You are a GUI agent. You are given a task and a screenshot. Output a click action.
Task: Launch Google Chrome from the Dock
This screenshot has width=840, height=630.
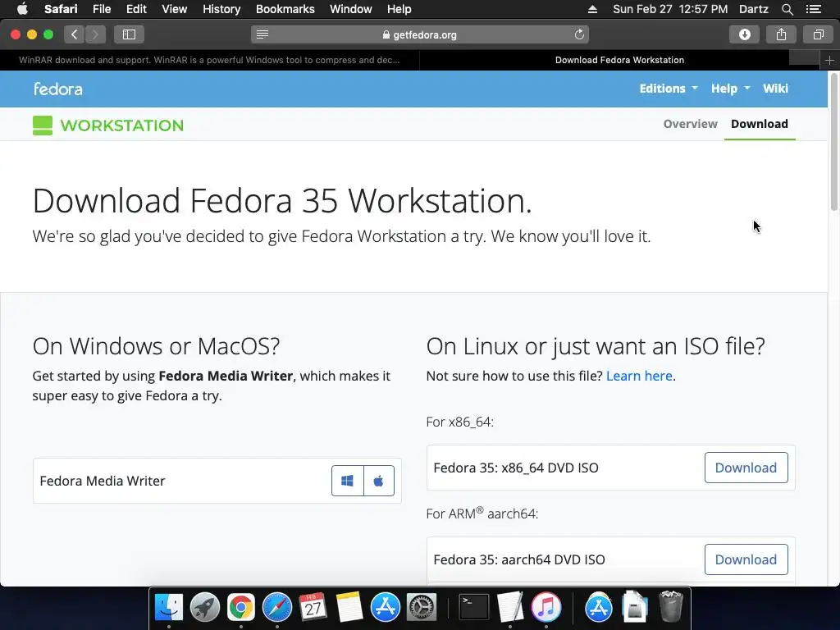click(241, 608)
